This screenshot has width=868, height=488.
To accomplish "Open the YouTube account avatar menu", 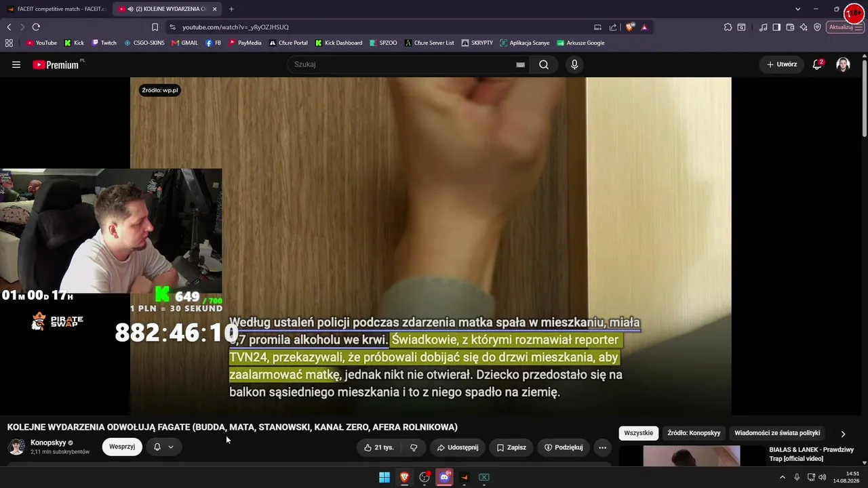I will click(843, 64).
